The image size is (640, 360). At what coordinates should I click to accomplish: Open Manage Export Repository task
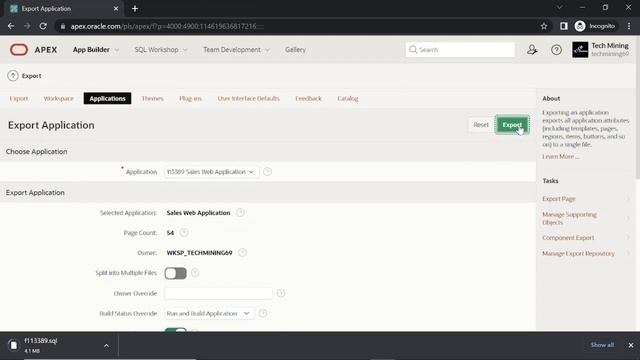click(x=578, y=253)
